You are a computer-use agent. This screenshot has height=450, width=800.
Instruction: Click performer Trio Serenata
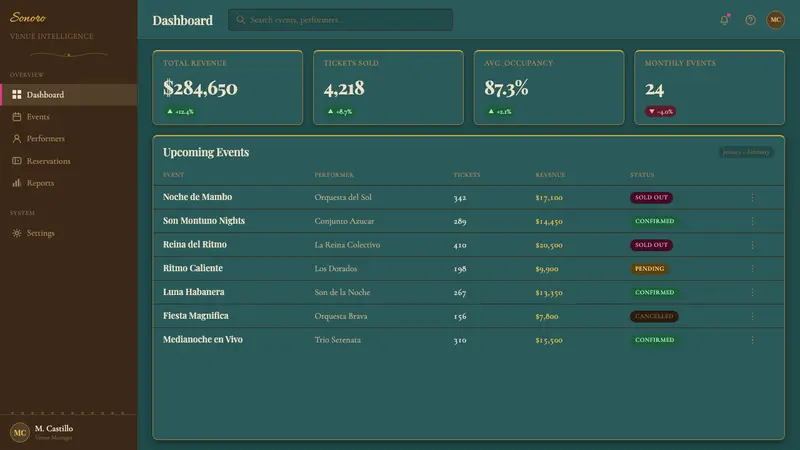[x=338, y=340]
